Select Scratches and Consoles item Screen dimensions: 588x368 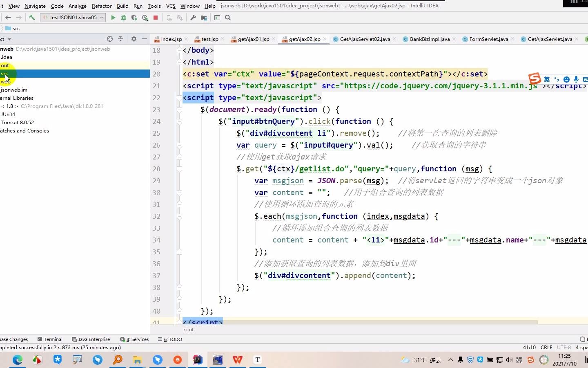tap(75, 131)
